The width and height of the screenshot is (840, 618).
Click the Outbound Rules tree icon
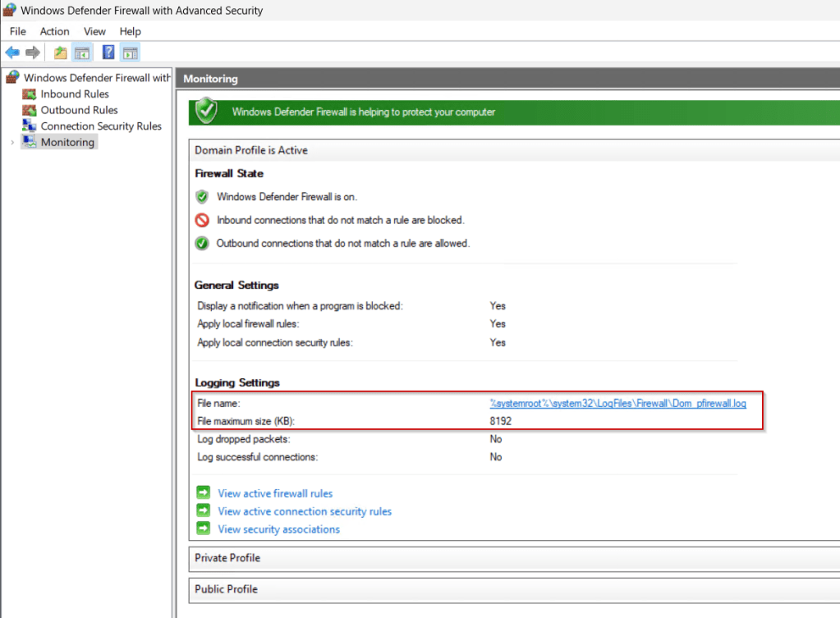(x=30, y=110)
